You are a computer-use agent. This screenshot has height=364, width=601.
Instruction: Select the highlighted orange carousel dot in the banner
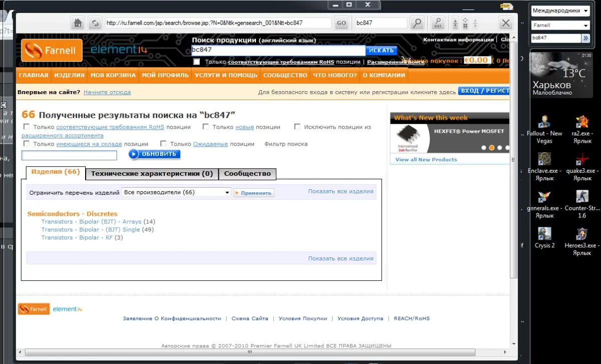[x=492, y=148]
